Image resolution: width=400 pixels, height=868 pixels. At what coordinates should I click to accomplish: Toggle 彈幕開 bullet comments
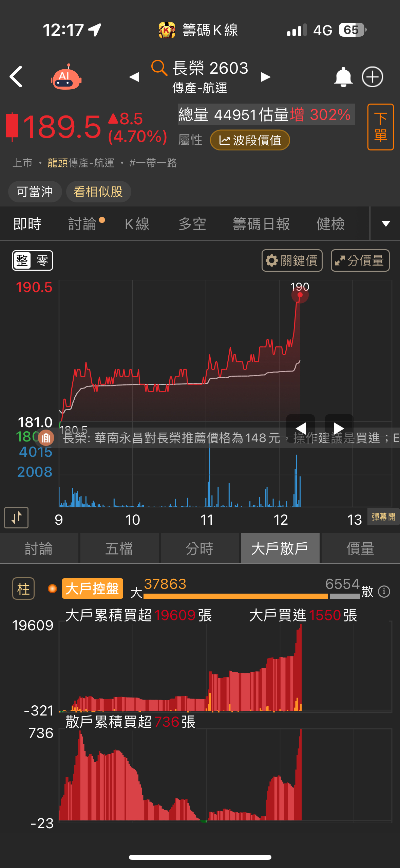point(383,517)
